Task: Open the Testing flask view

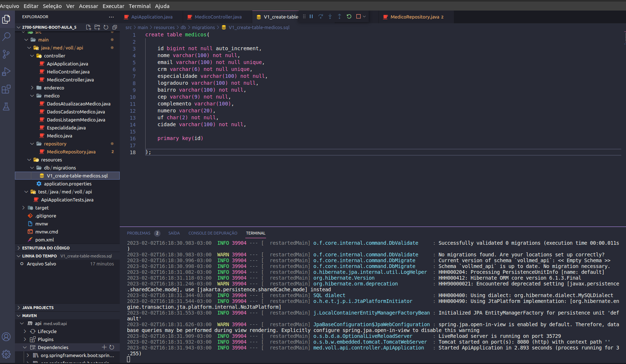Action: [6, 107]
